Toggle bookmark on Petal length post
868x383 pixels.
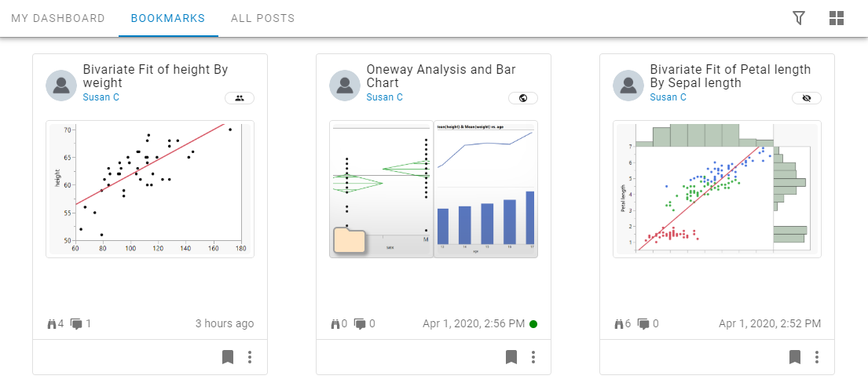pyautogui.click(x=795, y=357)
